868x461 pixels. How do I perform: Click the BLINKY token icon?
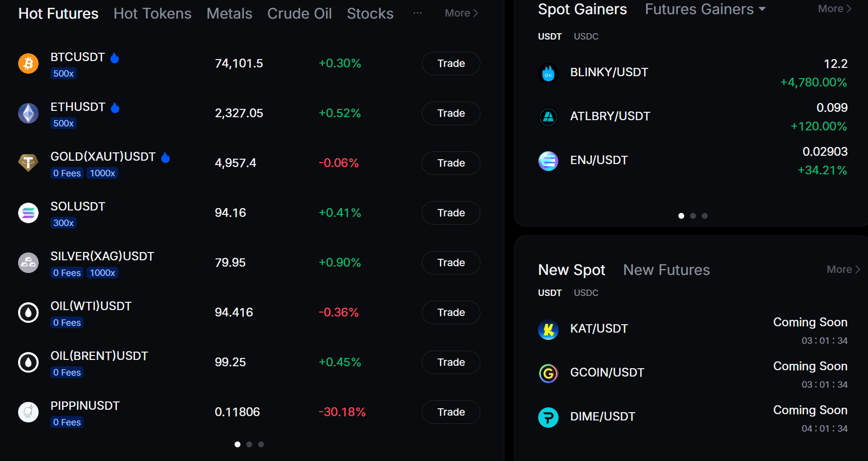[548, 73]
